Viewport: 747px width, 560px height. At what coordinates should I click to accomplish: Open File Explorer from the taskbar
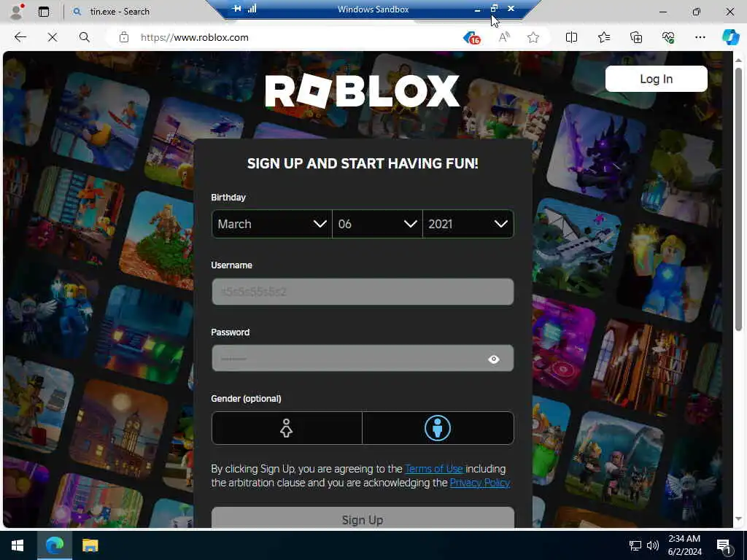90,545
